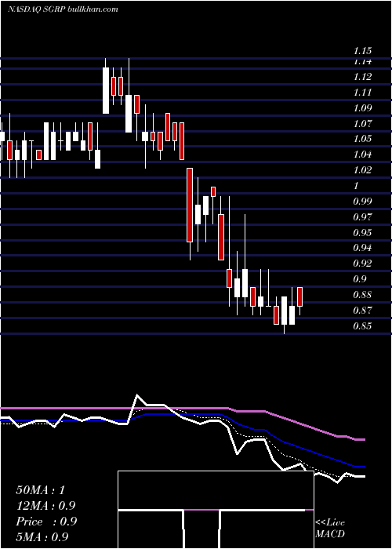
Task: Click the 1.12 price axis label
Action: [362, 77]
